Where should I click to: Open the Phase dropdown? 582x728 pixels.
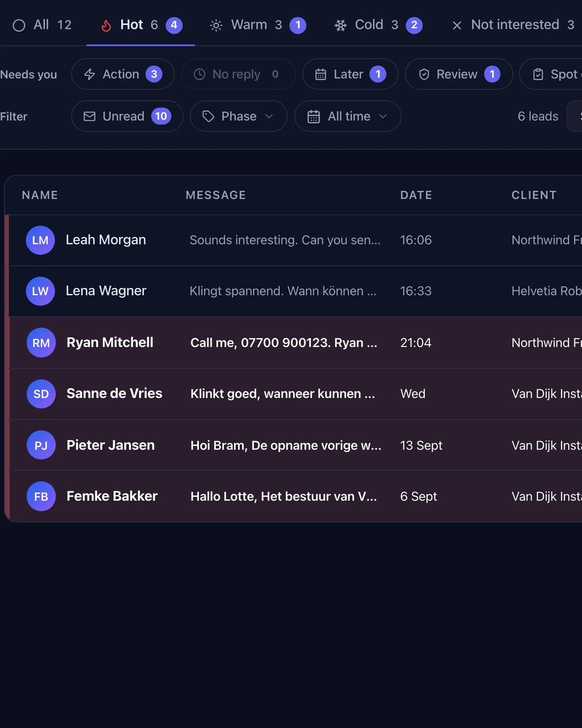coord(239,116)
